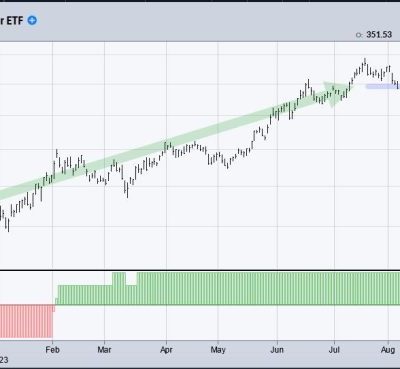Select the May label on time axis
Image resolution: width=400 pixels, height=369 pixels.
pos(218,350)
